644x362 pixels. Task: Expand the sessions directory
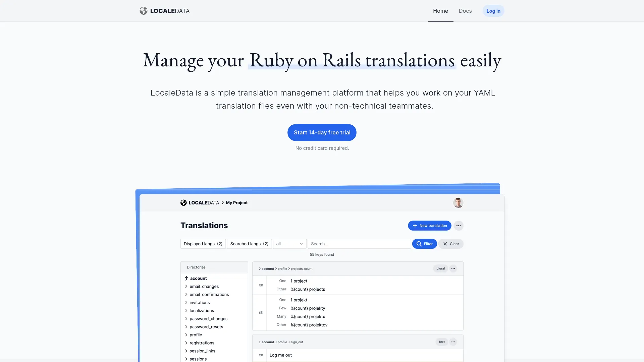pyautogui.click(x=198, y=359)
